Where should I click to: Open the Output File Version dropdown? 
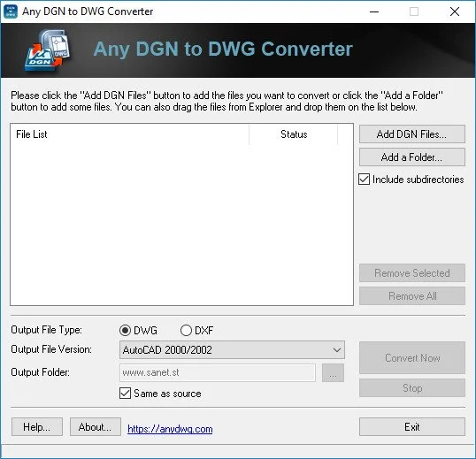pos(232,350)
